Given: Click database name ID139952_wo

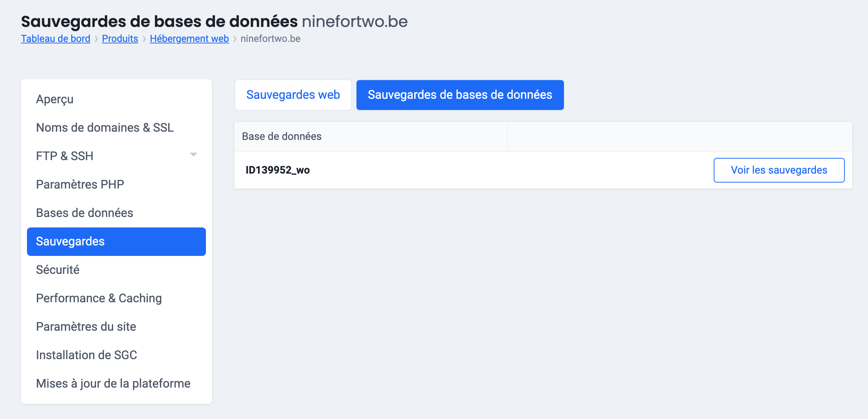Looking at the screenshot, I should tap(277, 170).
